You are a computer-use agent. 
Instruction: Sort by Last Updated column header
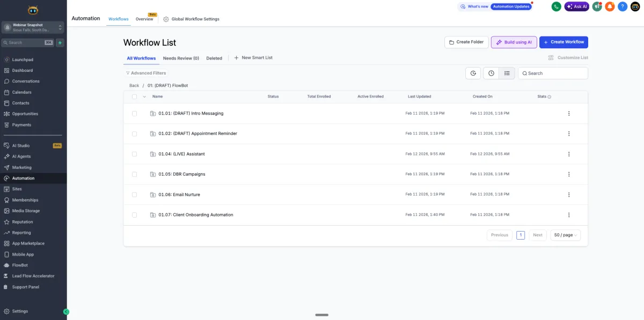click(419, 96)
